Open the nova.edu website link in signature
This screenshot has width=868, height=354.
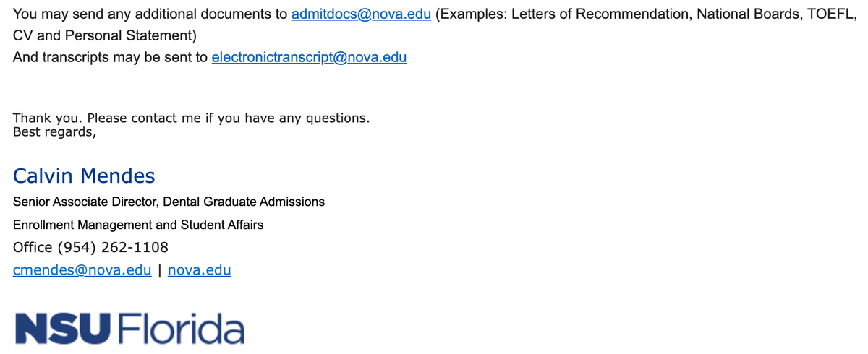pyautogui.click(x=199, y=270)
